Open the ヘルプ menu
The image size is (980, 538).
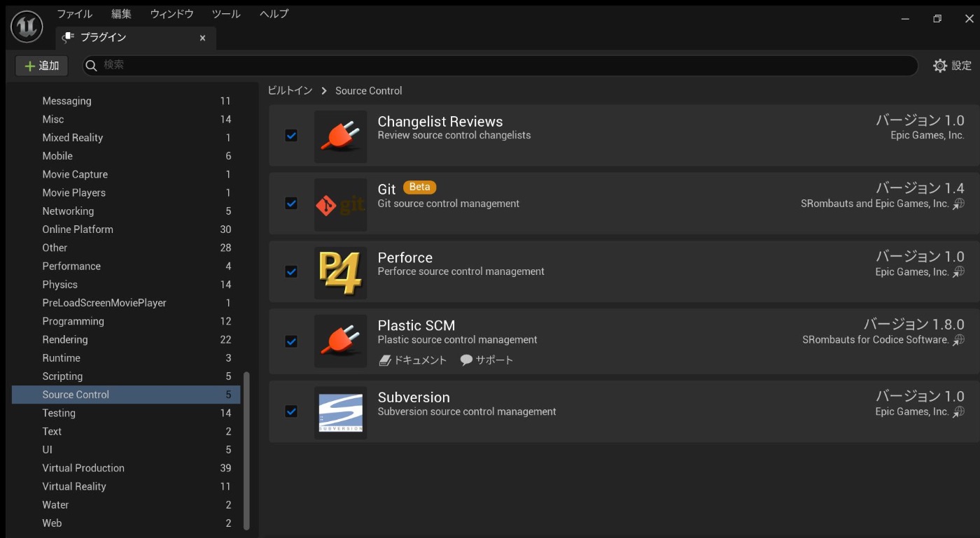(x=274, y=14)
